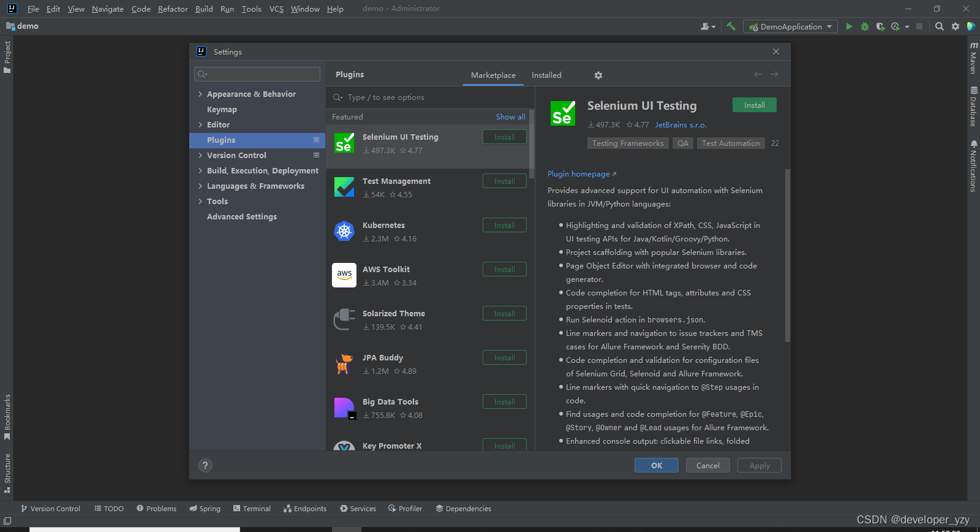980x532 pixels.
Task: Stop the running process square icon
Action: 919,26
